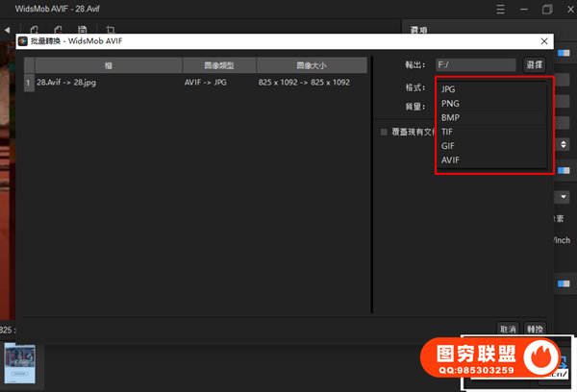Click the WidsMob logo icon in dialog title
The width and height of the screenshot is (577, 392).
click(x=23, y=42)
